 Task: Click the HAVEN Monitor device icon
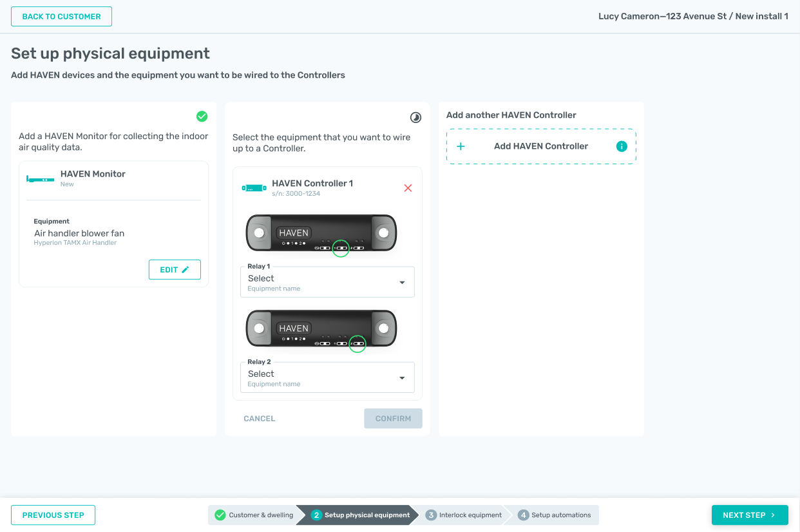(40, 178)
